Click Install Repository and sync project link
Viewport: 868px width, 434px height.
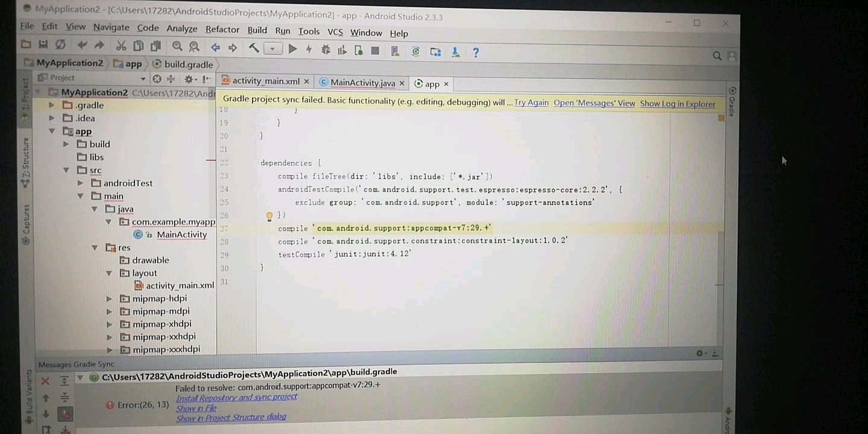(236, 397)
